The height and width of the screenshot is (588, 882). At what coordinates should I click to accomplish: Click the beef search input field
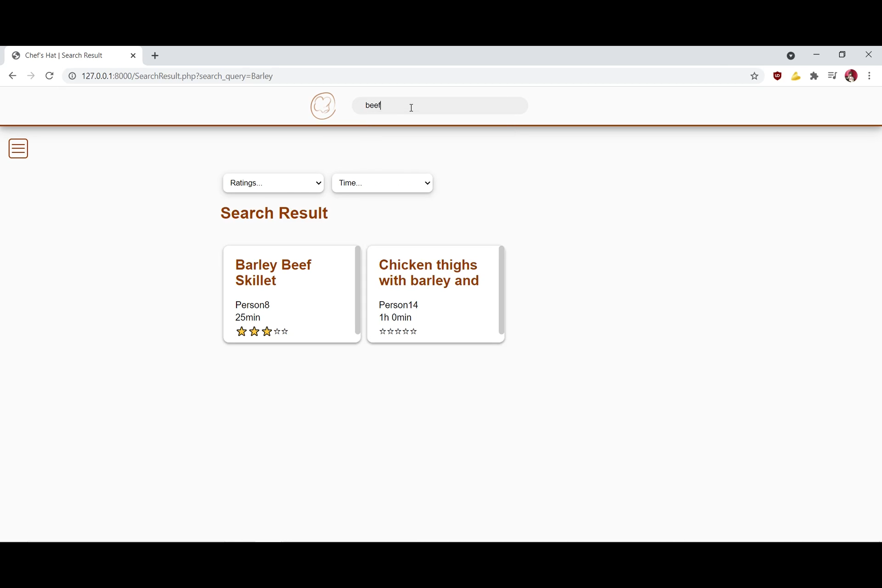click(x=440, y=106)
